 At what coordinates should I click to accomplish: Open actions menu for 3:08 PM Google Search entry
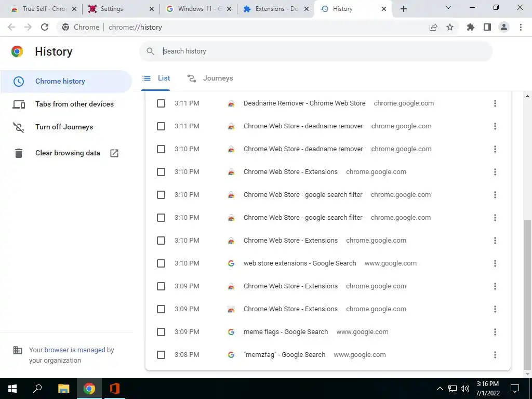(495, 355)
